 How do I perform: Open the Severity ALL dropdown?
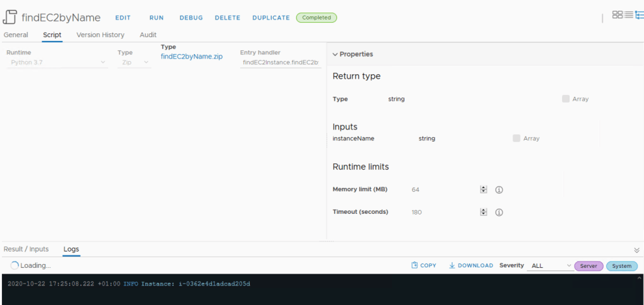pyautogui.click(x=551, y=266)
